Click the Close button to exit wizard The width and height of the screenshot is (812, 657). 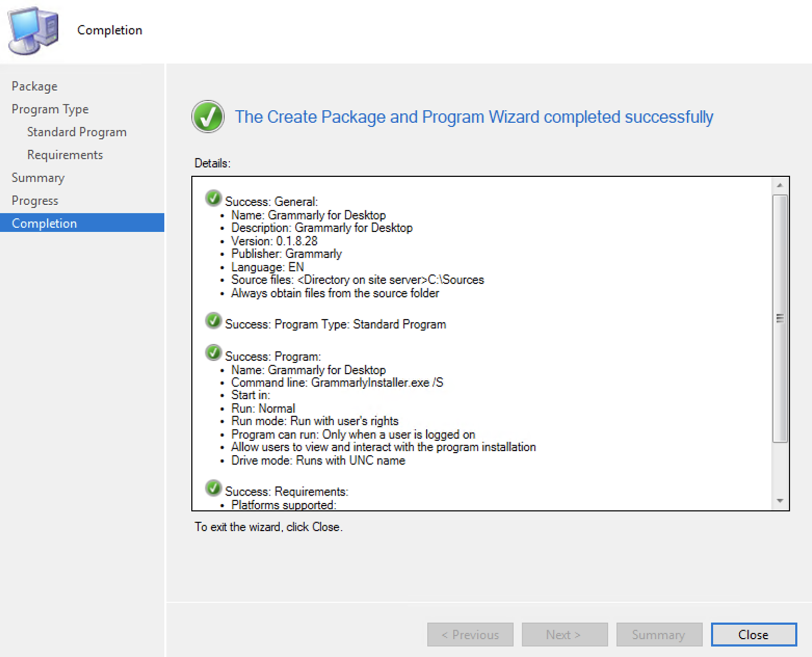click(753, 635)
